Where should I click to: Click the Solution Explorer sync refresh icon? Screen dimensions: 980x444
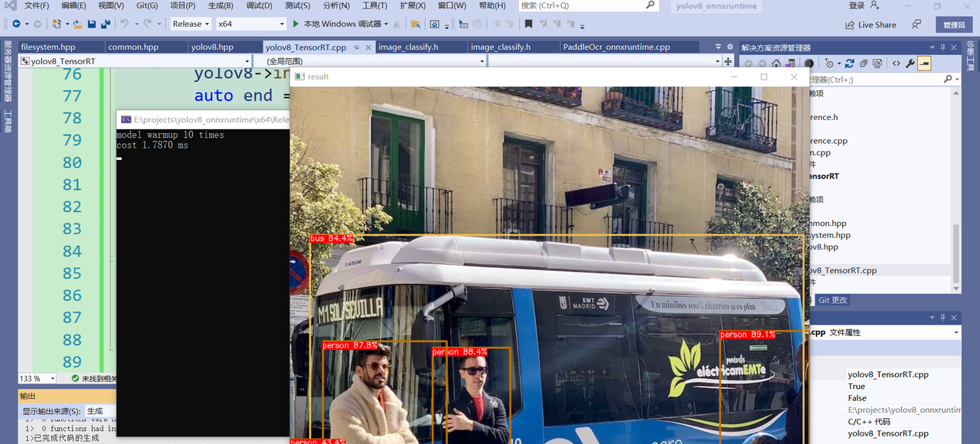850,64
